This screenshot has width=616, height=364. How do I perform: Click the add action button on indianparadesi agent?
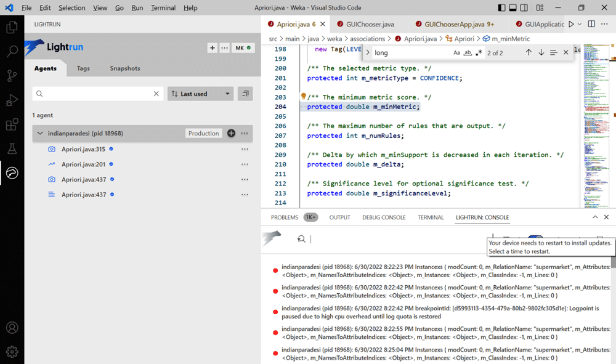click(x=231, y=133)
